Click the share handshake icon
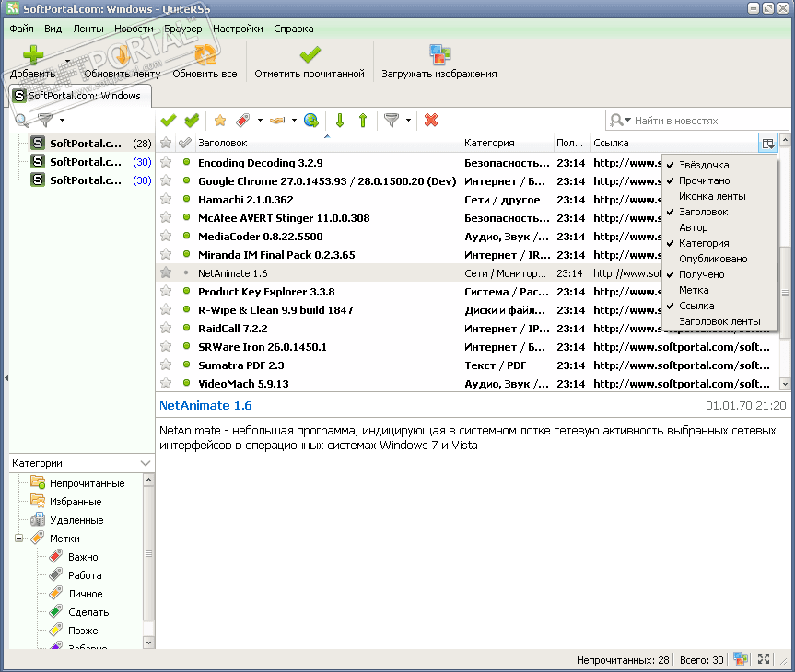The image size is (795, 672). pyautogui.click(x=277, y=120)
